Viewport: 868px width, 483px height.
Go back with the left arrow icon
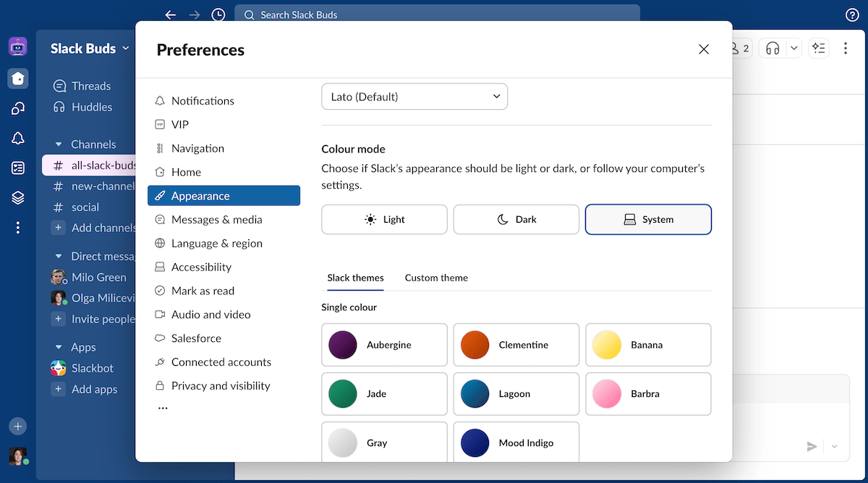(170, 14)
